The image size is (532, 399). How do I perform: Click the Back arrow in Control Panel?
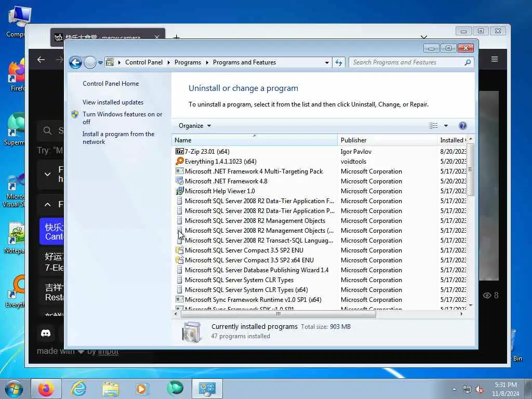[75, 62]
